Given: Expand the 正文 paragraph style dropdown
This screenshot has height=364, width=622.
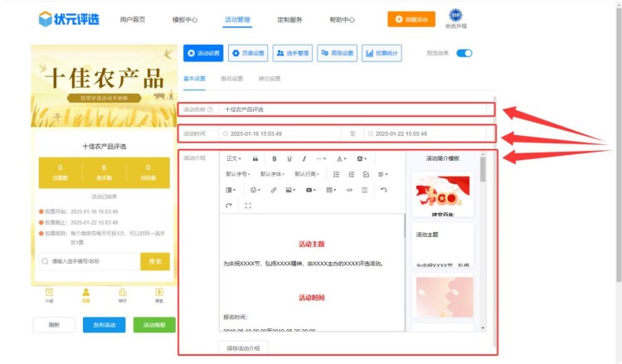Looking at the screenshot, I should (234, 158).
